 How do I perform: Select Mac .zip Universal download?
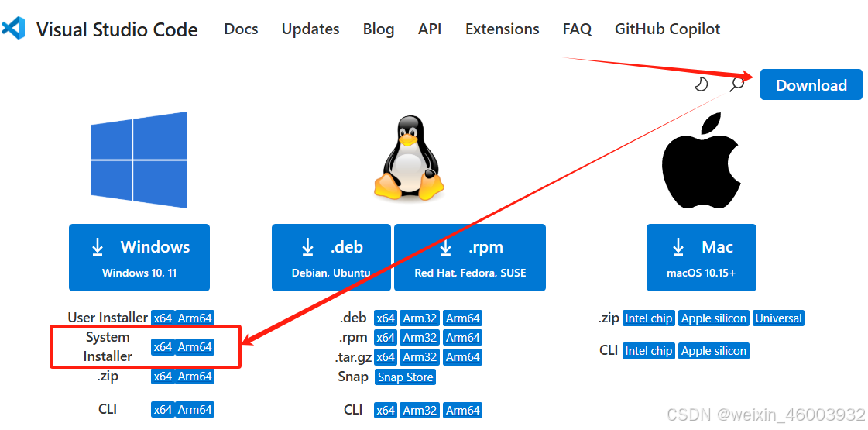(778, 318)
